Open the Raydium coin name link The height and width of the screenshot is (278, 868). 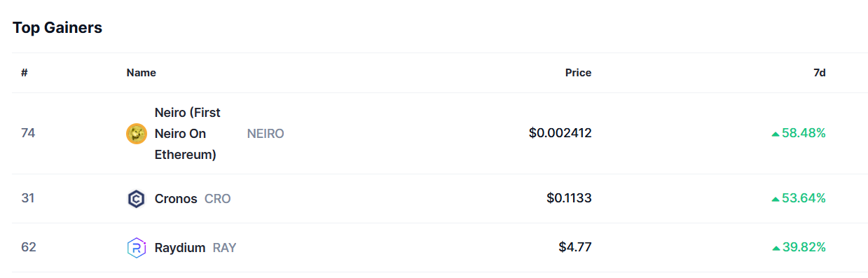(x=180, y=248)
